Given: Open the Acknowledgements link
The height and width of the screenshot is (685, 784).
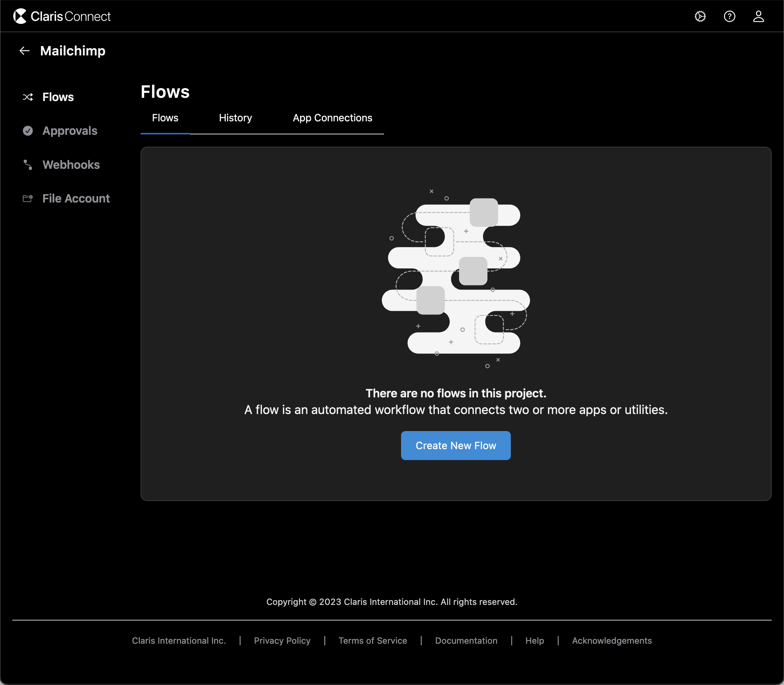Looking at the screenshot, I should coord(611,641).
